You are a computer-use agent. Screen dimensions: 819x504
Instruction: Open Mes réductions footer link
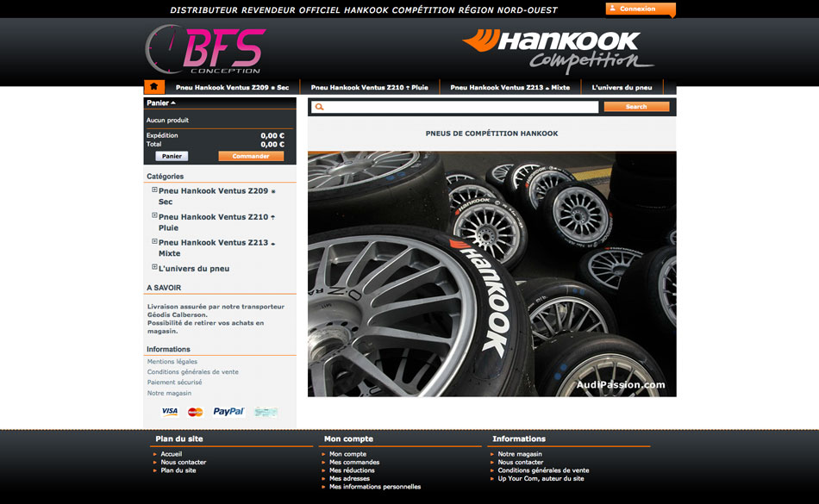352,470
